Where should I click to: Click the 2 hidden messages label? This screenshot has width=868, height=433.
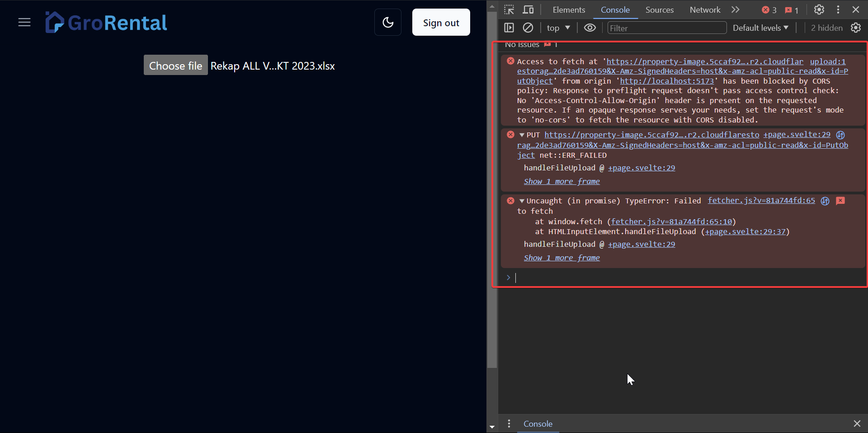pos(826,28)
